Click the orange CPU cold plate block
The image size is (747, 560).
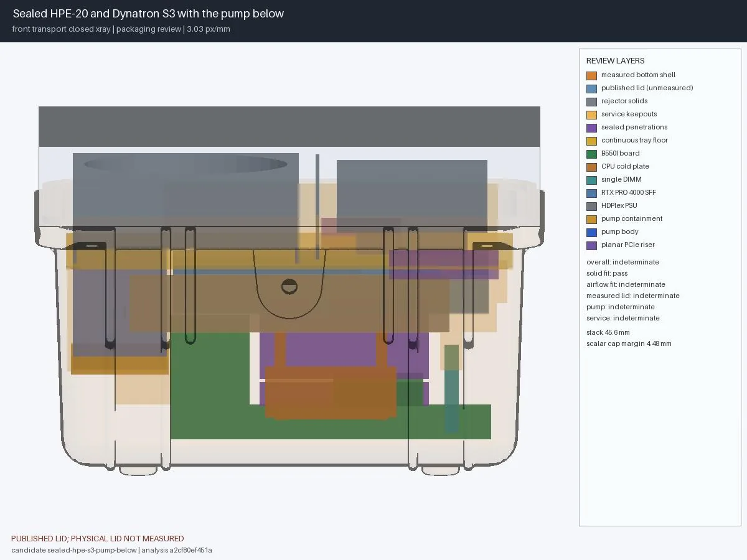click(331, 392)
